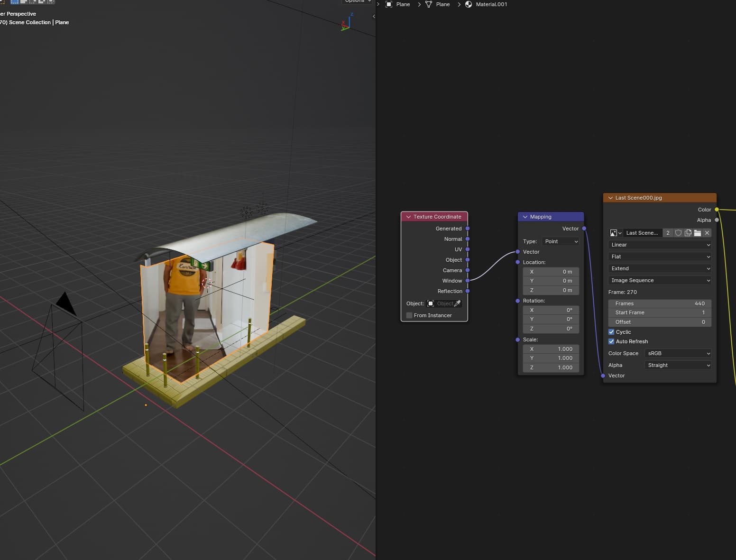Click the Last Scene image name field
This screenshot has height=560, width=736.
point(642,233)
